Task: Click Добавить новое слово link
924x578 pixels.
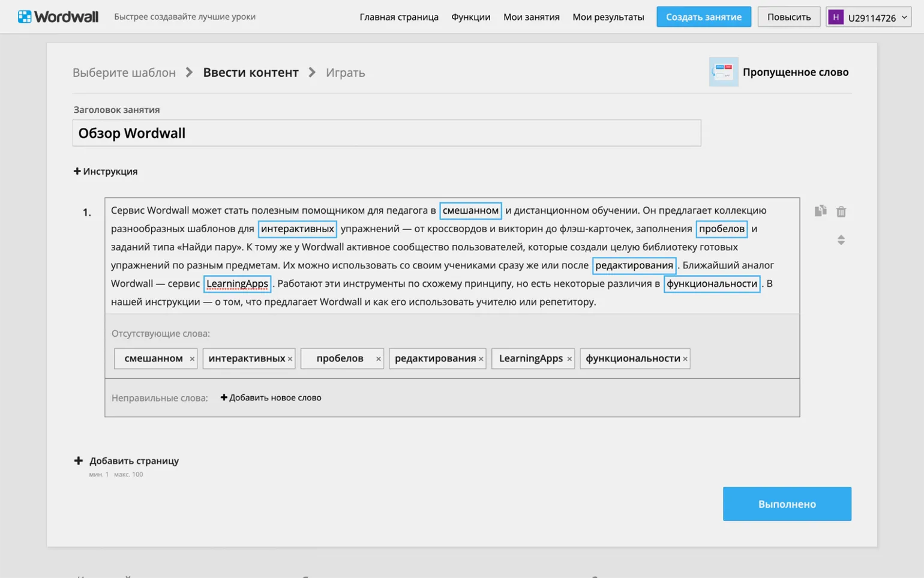Action: (271, 397)
